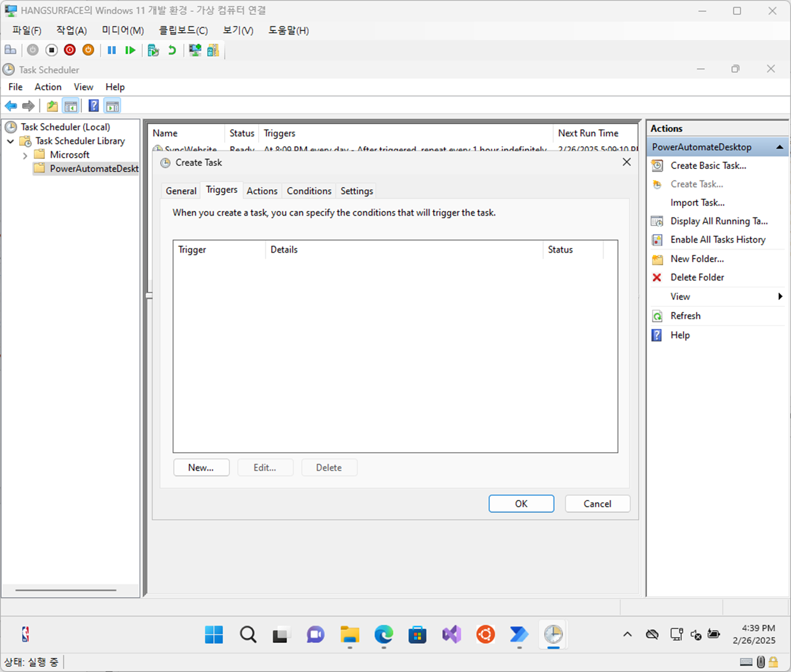Viewport: 791px width, 672px height.
Task: Click Display All Running Tasks action
Action: [x=719, y=221]
